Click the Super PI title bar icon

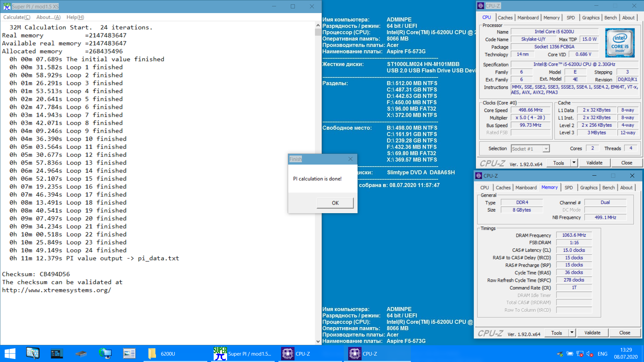[x=7, y=6]
